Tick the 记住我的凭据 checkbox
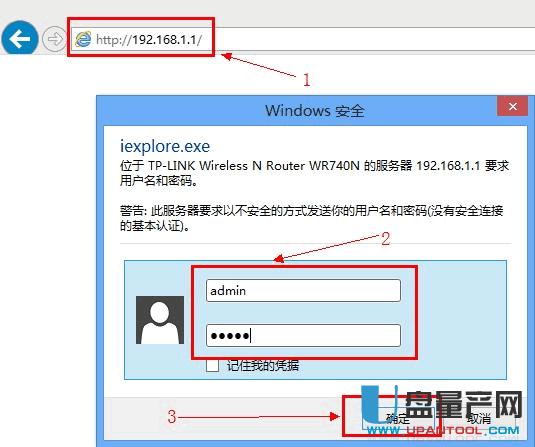The height and width of the screenshot is (447, 535). (212, 365)
